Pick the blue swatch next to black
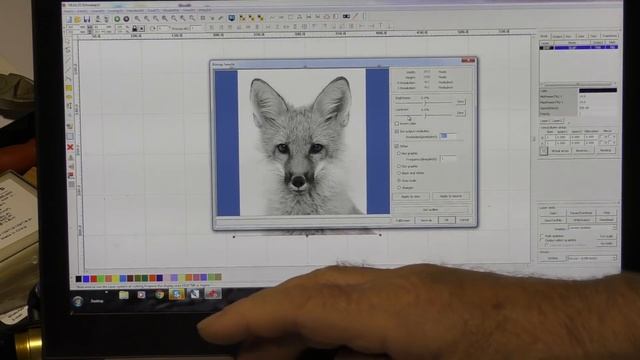Screen dimensions: 640x360 click(x=86, y=279)
